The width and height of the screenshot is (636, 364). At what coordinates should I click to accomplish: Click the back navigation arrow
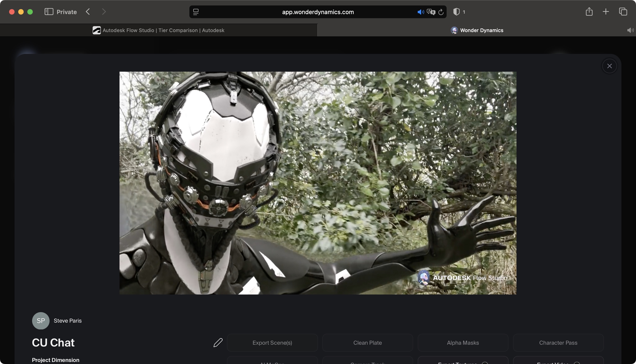tap(88, 12)
